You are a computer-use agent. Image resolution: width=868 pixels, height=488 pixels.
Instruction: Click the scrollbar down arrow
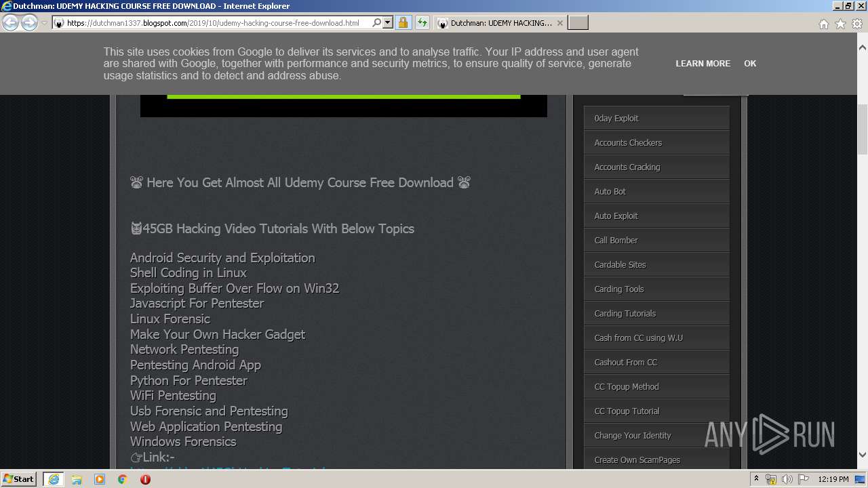(862, 455)
